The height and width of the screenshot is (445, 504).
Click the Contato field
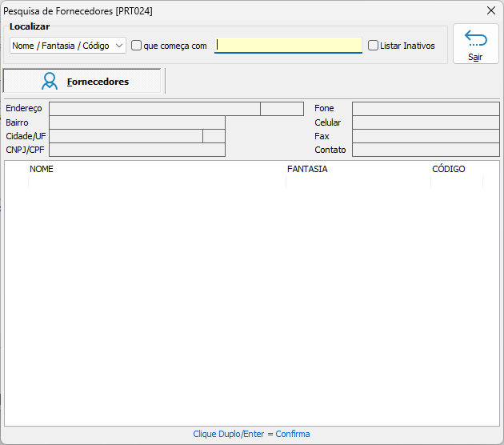(x=425, y=150)
